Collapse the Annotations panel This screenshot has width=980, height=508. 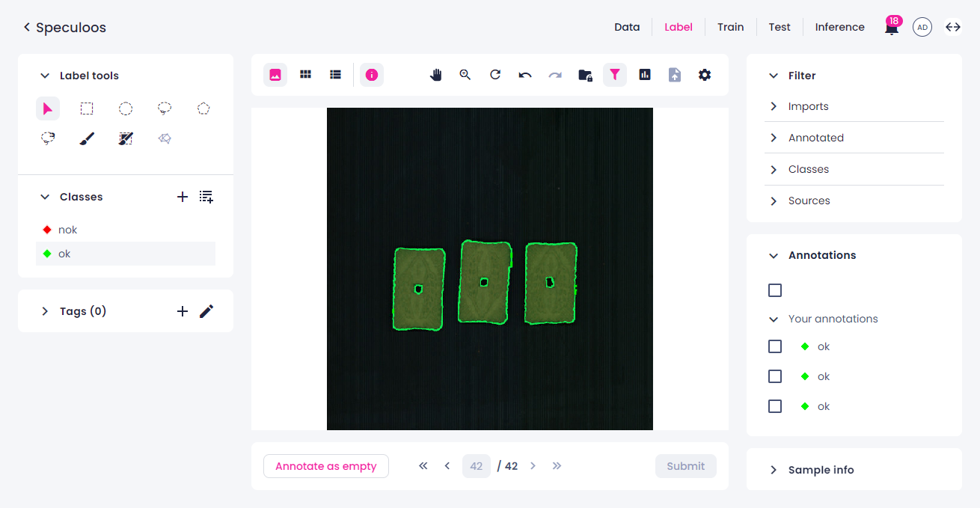(774, 255)
